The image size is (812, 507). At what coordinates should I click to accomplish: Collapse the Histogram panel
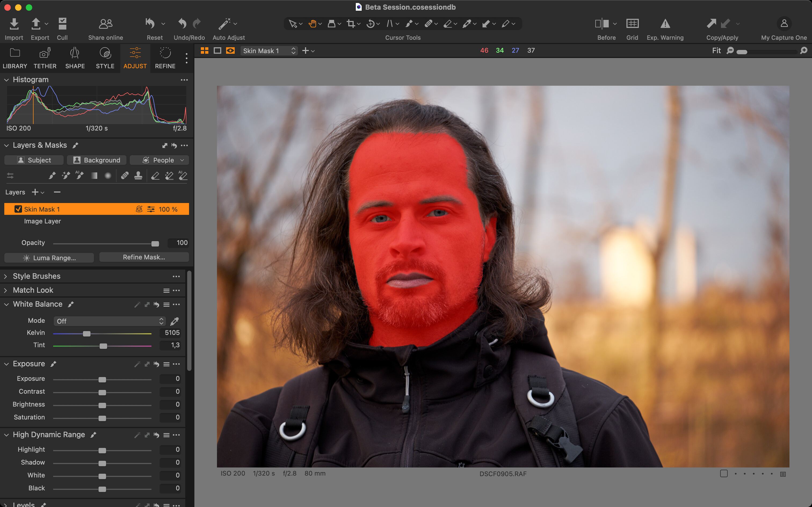tap(6, 80)
